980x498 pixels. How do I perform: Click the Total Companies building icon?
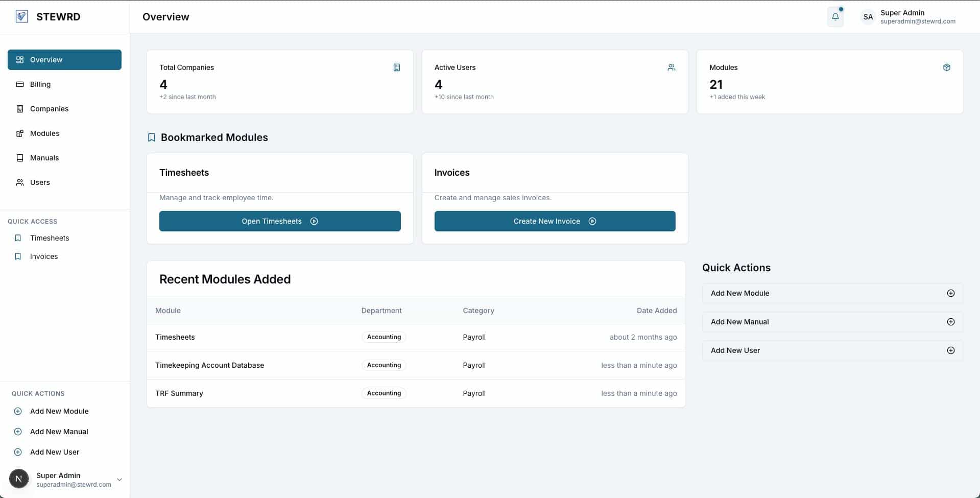396,67
